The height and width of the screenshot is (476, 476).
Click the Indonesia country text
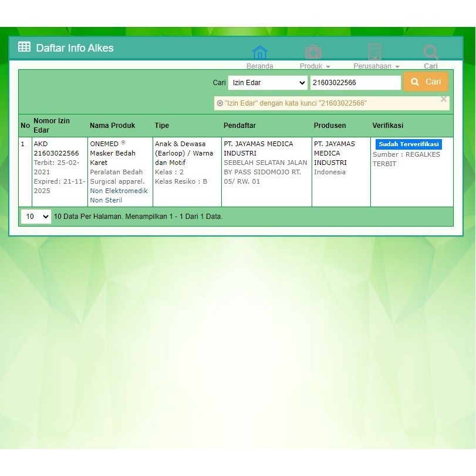[x=330, y=172]
